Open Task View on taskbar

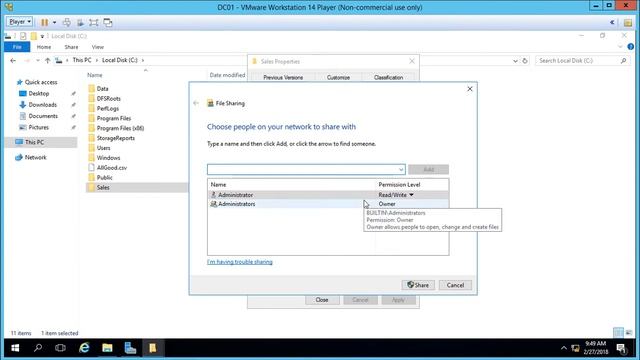click(60, 348)
